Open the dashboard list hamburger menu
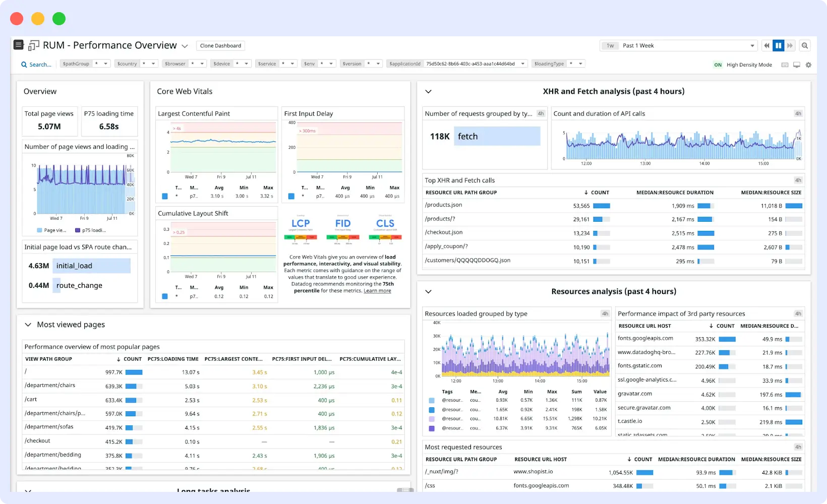The image size is (827, 504). (18, 45)
